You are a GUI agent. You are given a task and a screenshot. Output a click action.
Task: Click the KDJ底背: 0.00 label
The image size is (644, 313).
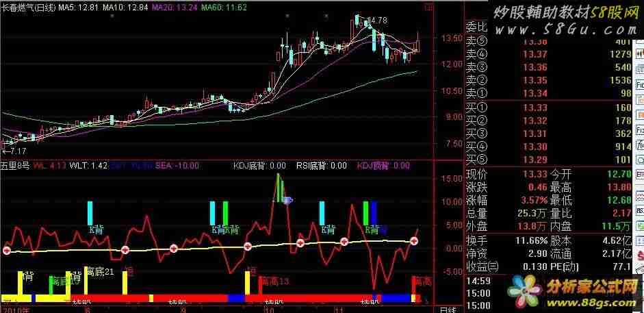pos(259,166)
